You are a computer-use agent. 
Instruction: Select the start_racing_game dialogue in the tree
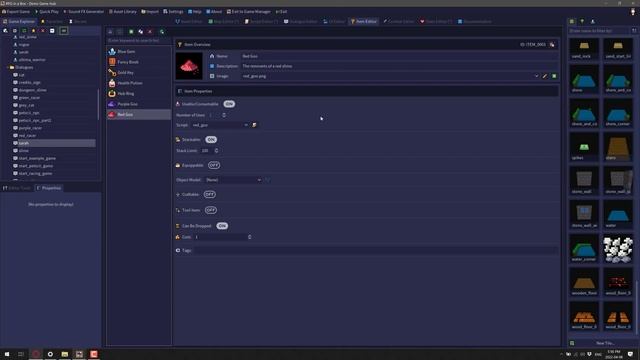[35, 173]
